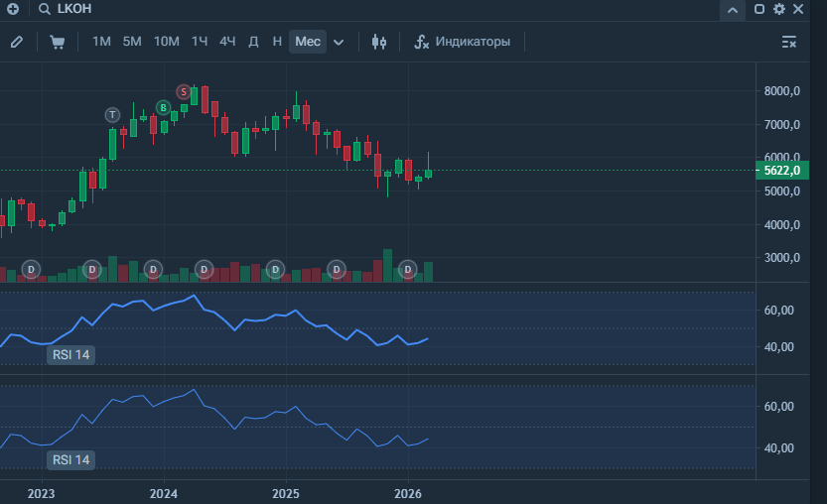
Task: Click the 8000,0 price axis label
Action: (x=782, y=91)
